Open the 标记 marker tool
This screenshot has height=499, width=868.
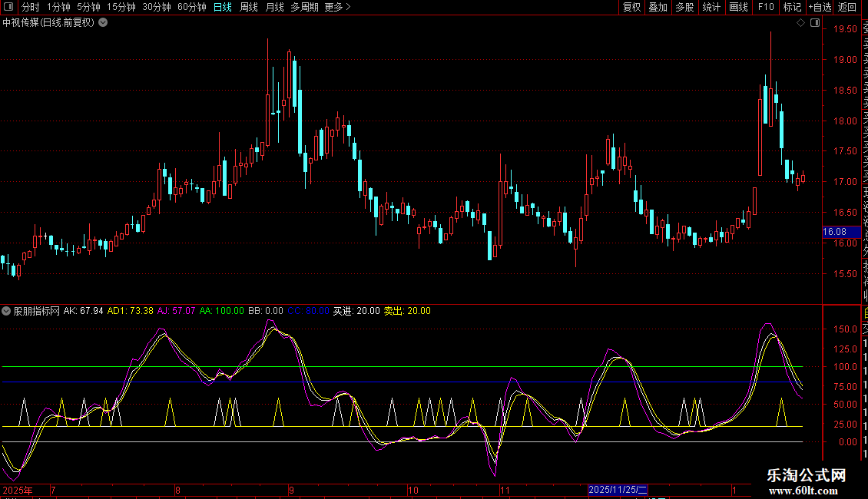792,7
